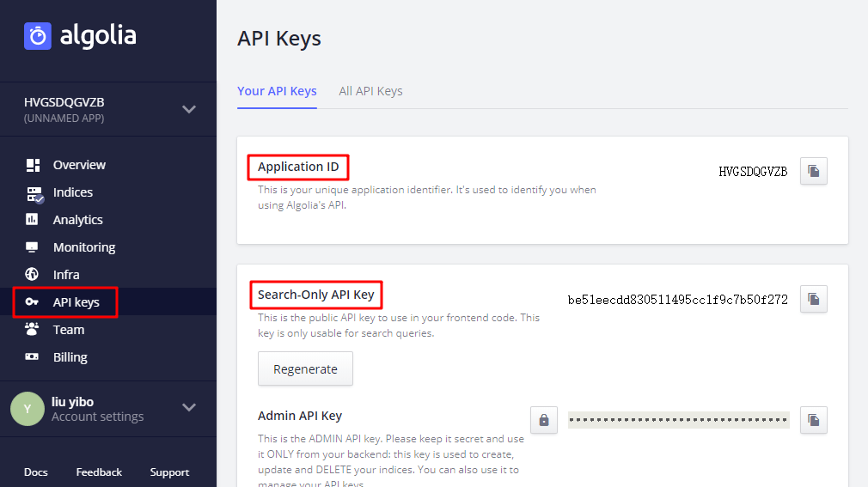Click the Admin API Key heading

[x=299, y=416]
